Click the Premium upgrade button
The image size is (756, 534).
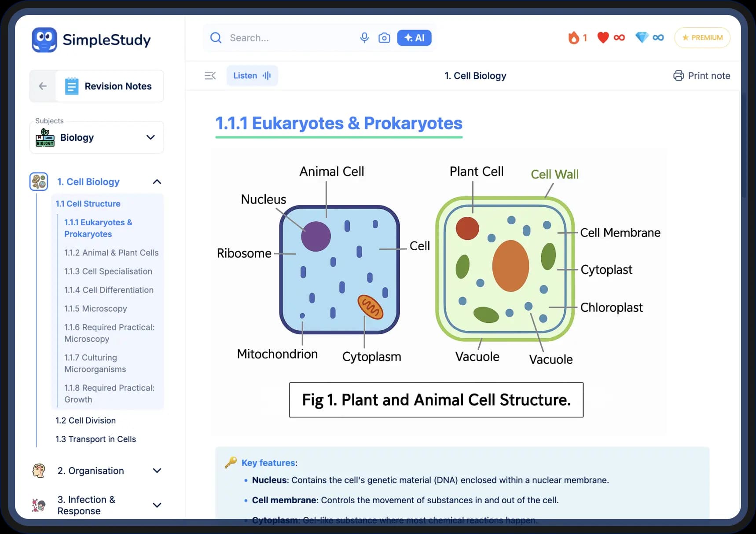click(x=702, y=38)
